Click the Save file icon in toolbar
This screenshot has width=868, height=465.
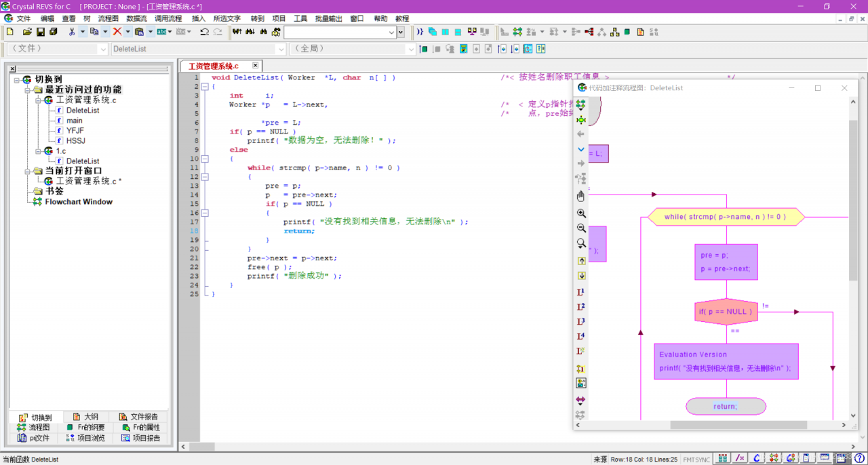pos(40,32)
